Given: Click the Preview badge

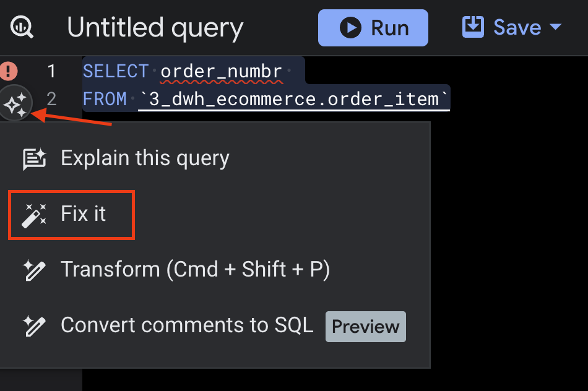Looking at the screenshot, I should 366,327.
